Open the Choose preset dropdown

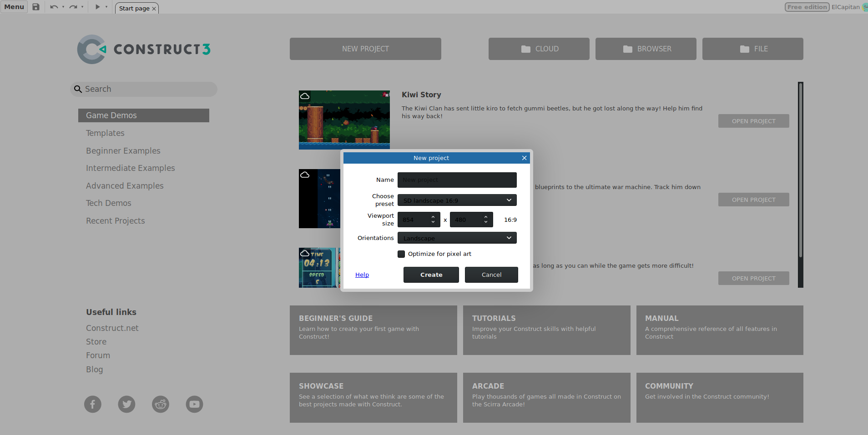click(457, 200)
